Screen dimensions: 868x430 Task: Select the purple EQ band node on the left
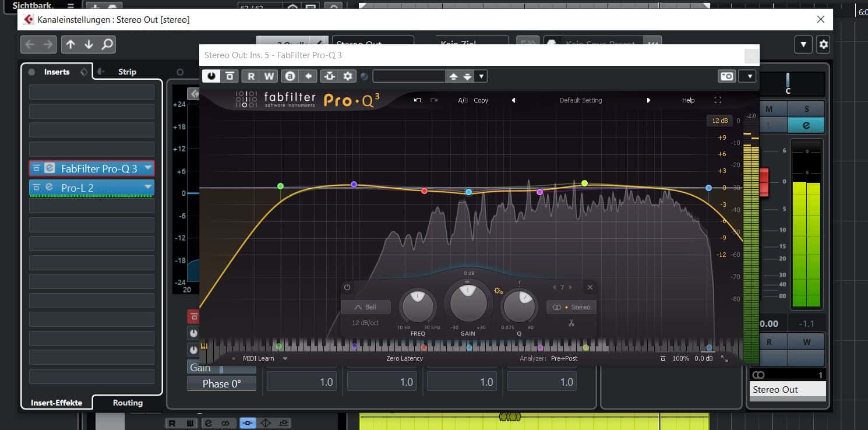[x=354, y=184]
